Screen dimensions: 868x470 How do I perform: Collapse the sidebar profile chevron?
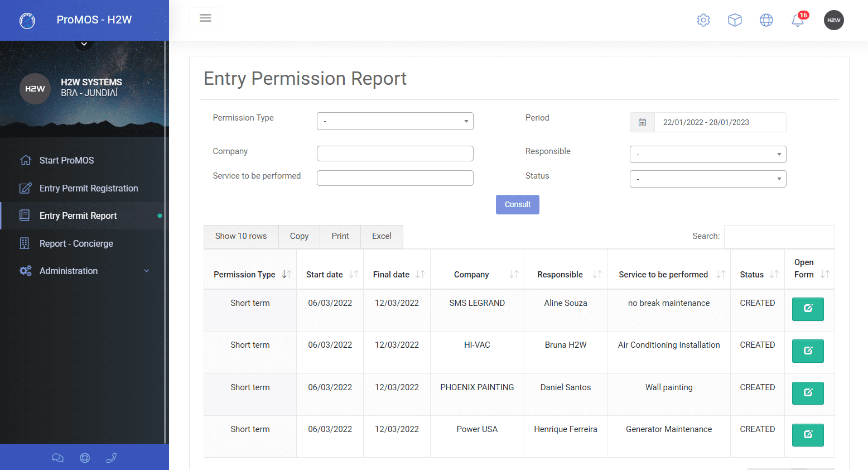pos(84,44)
